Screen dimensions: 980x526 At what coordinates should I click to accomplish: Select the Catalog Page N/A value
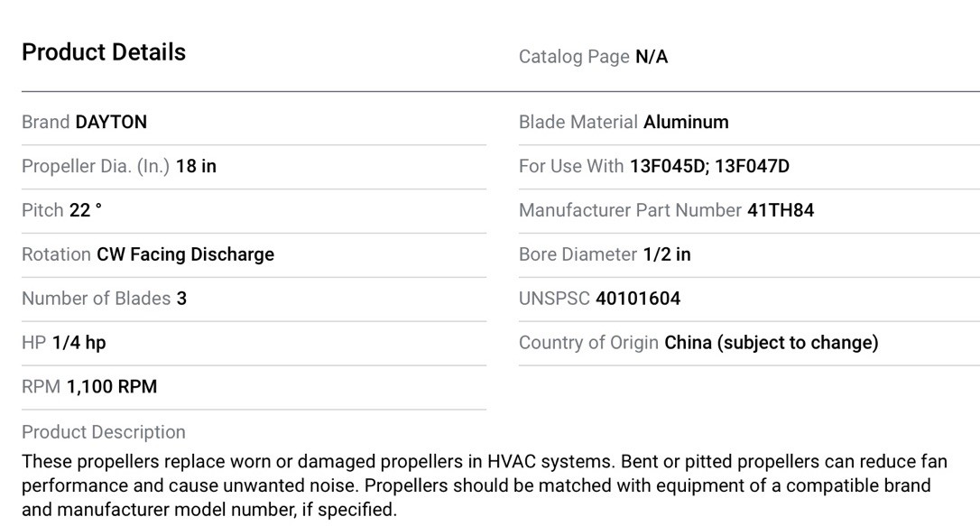coord(652,57)
